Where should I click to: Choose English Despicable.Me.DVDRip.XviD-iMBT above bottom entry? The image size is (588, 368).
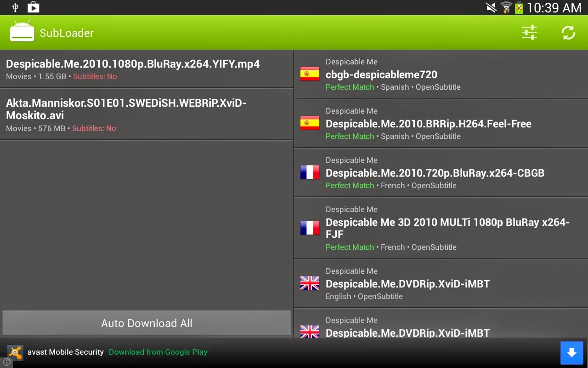click(x=441, y=283)
